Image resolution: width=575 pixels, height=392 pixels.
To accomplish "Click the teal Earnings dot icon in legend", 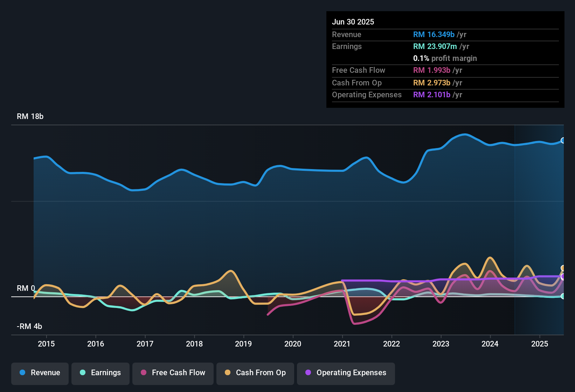I will click(x=83, y=373).
